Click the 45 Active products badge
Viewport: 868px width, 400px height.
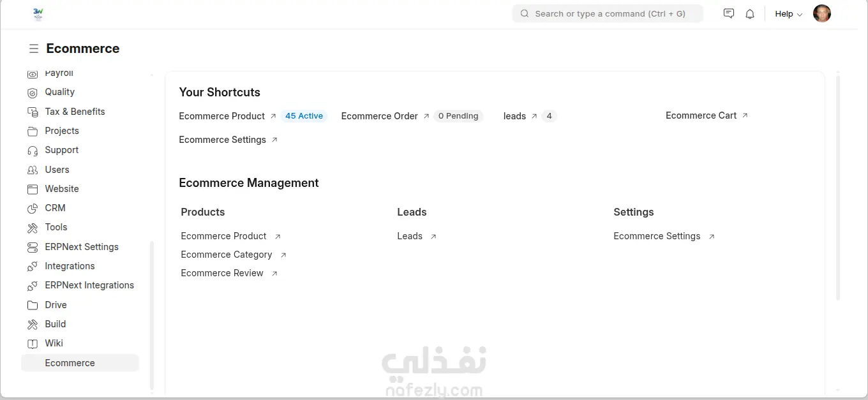(x=304, y=116)
